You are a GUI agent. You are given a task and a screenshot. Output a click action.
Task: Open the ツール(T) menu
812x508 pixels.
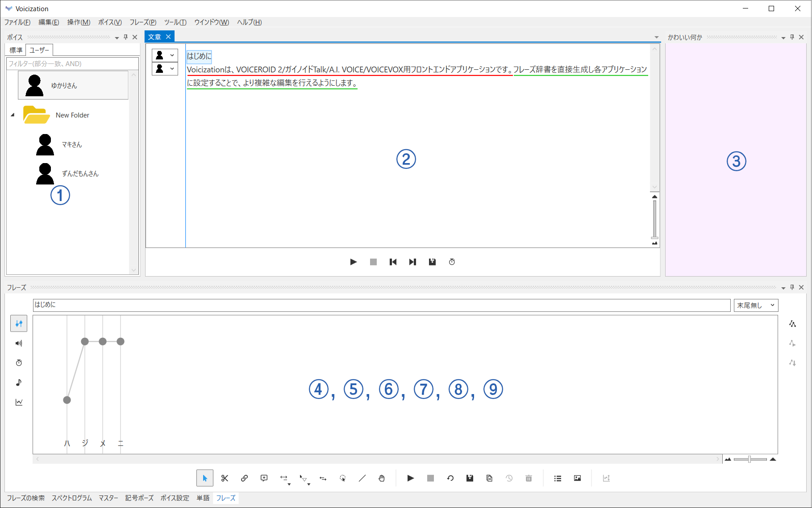point(175,22)
